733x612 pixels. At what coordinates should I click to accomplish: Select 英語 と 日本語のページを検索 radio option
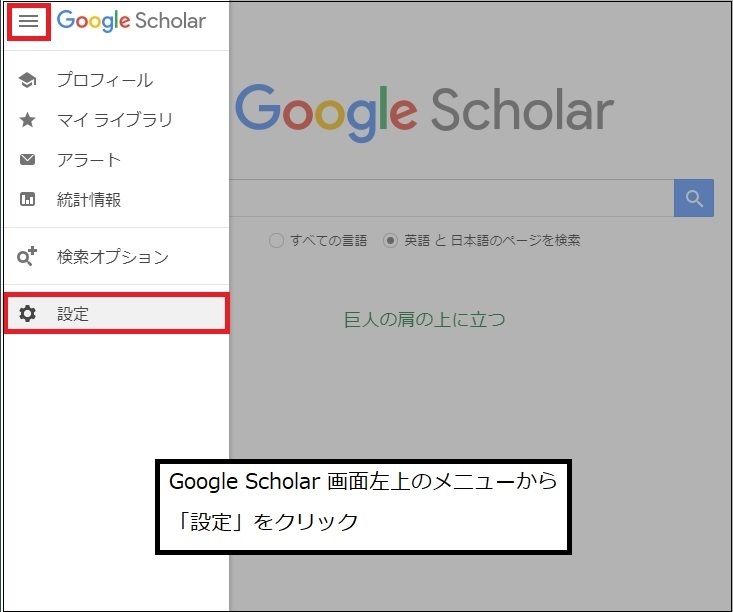pyautogui.click(x=391, y=241)
